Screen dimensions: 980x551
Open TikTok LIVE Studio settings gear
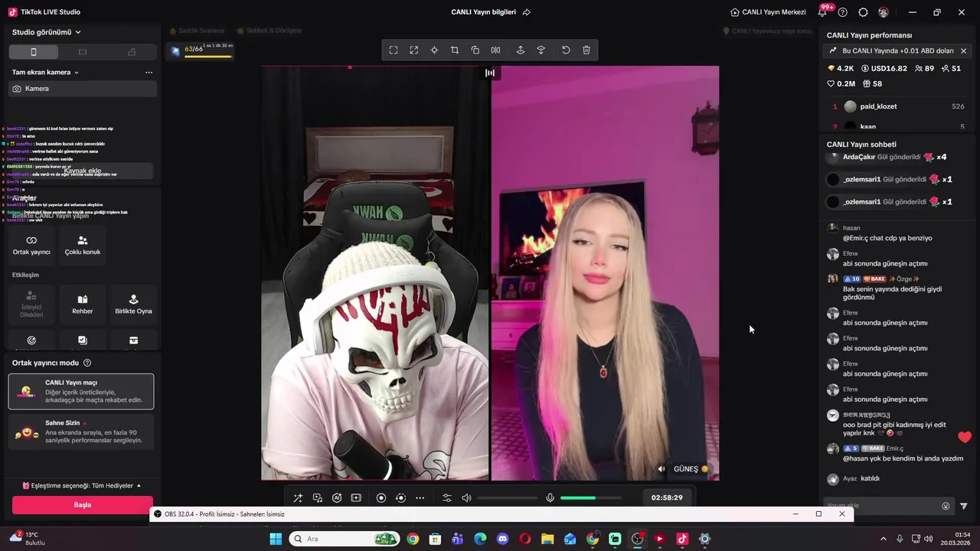[x=864, y=12]
